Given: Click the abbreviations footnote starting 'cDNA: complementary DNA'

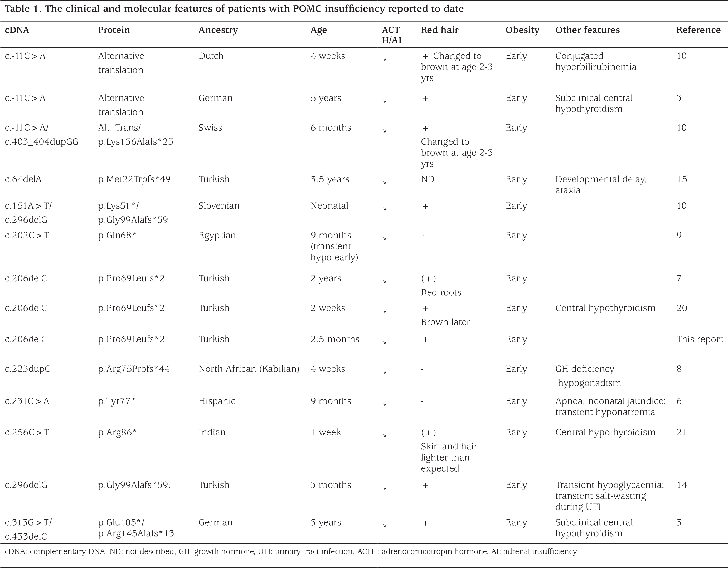Looking at the screenshot, I should [x=291, y=551].
